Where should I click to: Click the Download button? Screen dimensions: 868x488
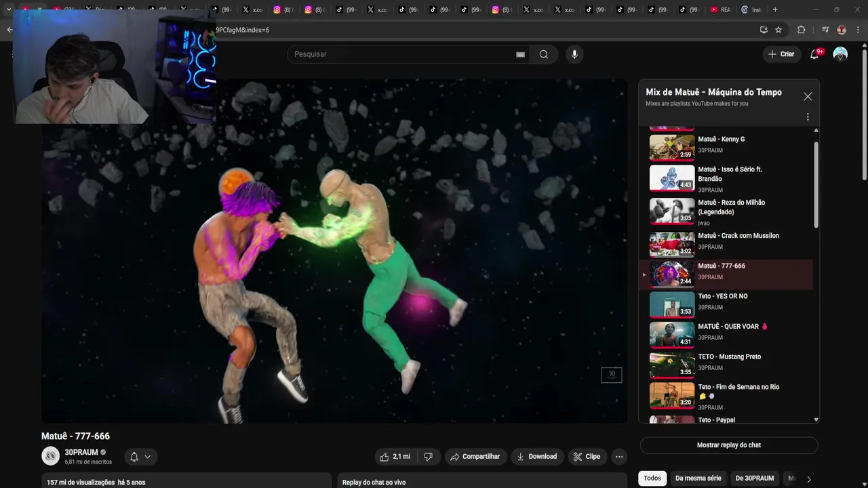(537, 457)
